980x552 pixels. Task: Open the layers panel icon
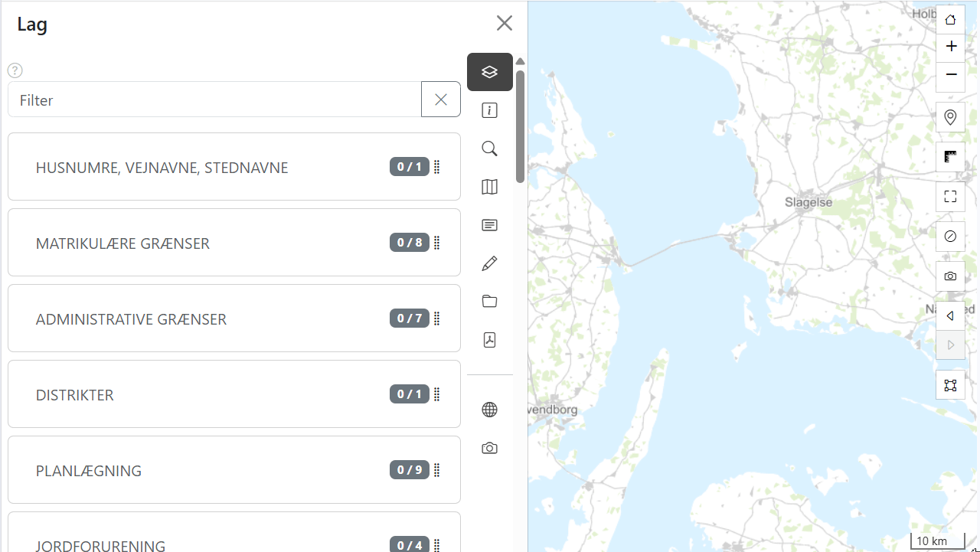click(x=490, y=72)
